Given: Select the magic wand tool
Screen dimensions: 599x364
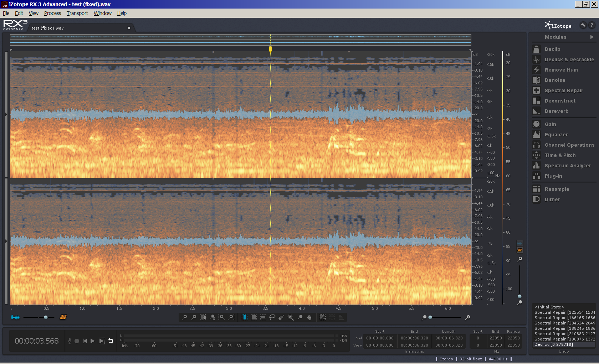Looking at the screenshot, I should click(x=291, y=317).
